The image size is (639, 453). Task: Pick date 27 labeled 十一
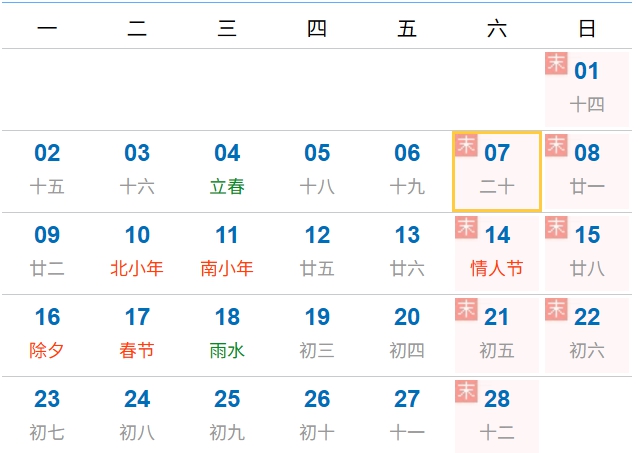click(407, 416)
